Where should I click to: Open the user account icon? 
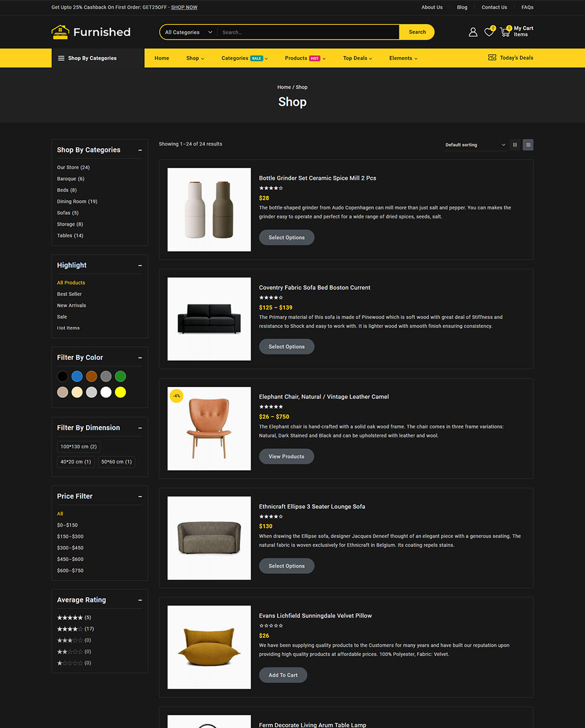pos(473,32)
